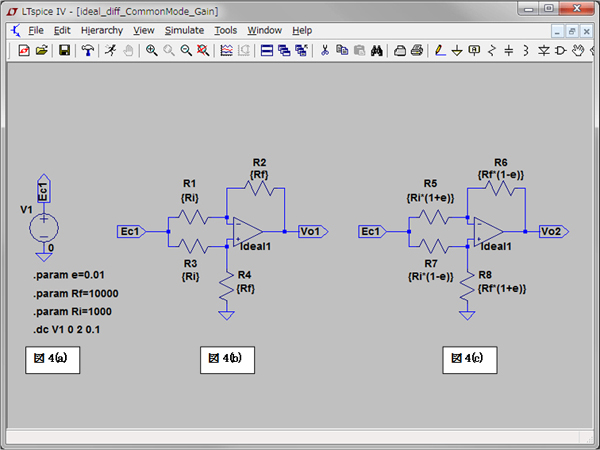Click the Find binoculars icon

click(x=378, y=50)
